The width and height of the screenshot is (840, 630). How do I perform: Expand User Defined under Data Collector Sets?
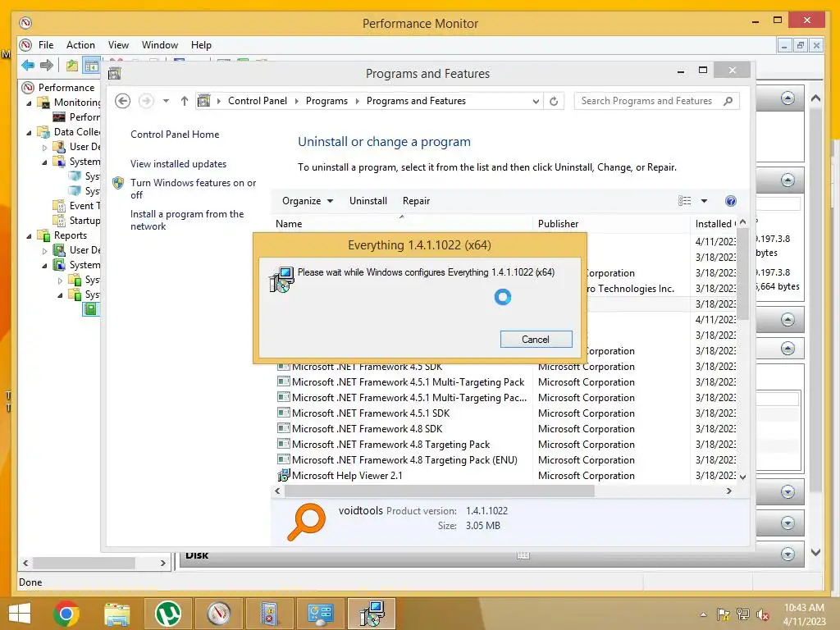pos(44,147)
